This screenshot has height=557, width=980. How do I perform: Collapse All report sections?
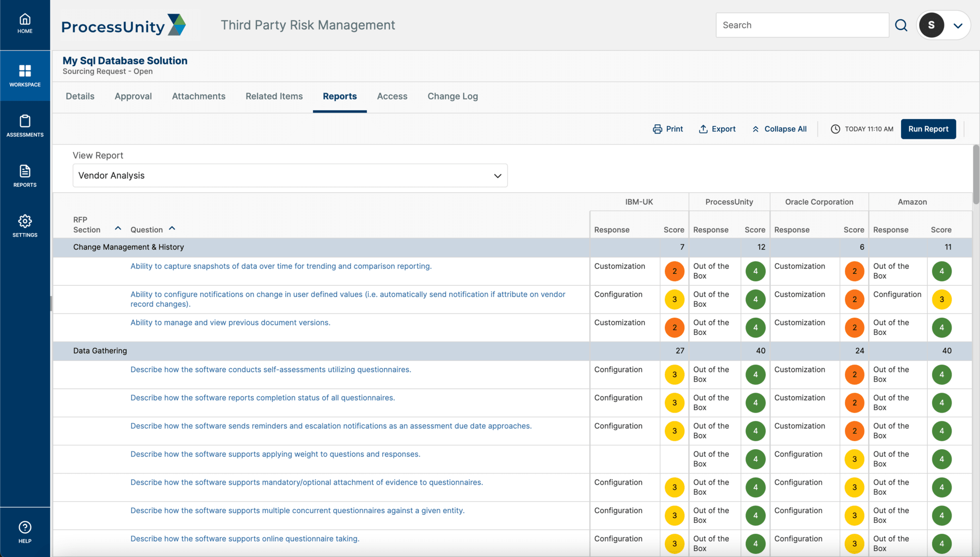coord(779,129)
